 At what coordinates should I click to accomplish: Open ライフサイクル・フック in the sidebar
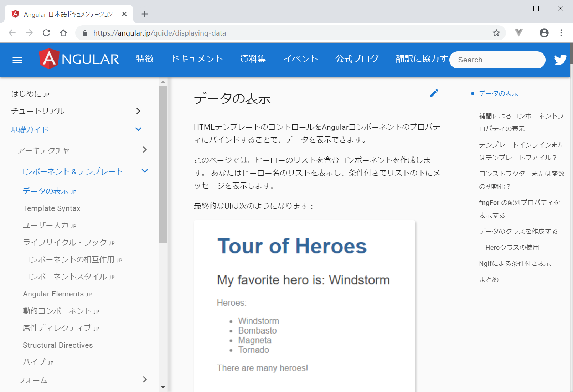click(x=69, y=242)
